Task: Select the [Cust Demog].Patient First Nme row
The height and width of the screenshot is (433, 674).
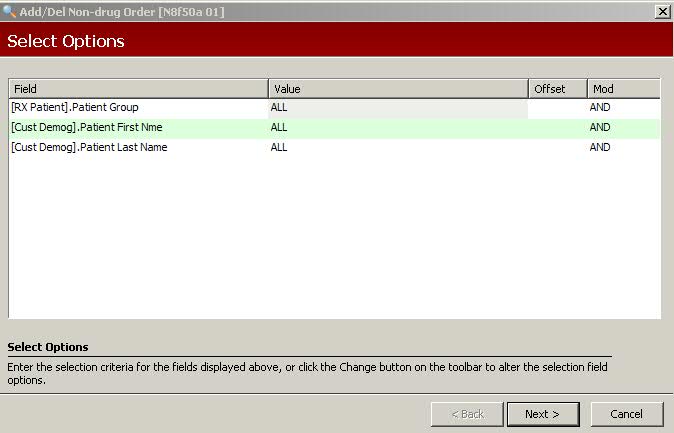Action: [x=334, y=128]
